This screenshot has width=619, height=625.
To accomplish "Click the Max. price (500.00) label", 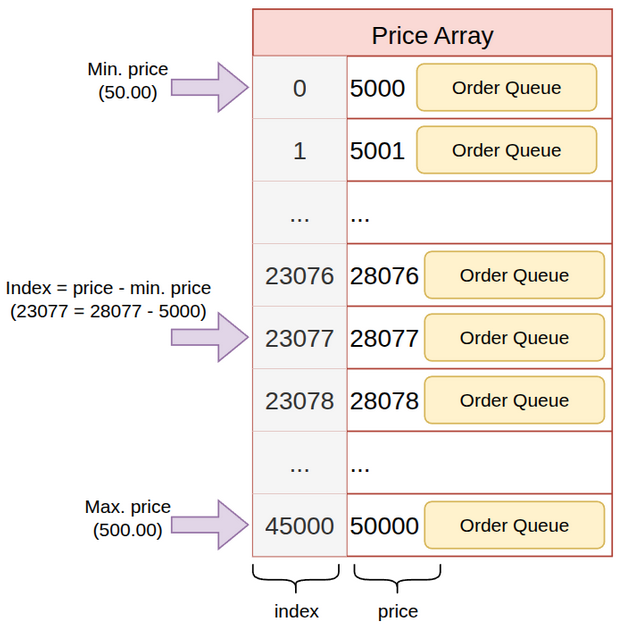I will [128, 519].
